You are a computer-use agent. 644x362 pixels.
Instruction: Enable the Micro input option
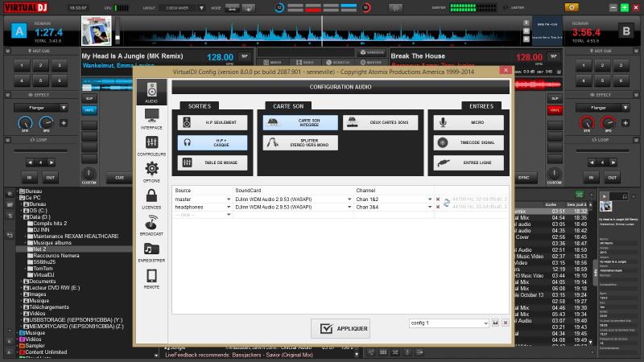point(469,122)
